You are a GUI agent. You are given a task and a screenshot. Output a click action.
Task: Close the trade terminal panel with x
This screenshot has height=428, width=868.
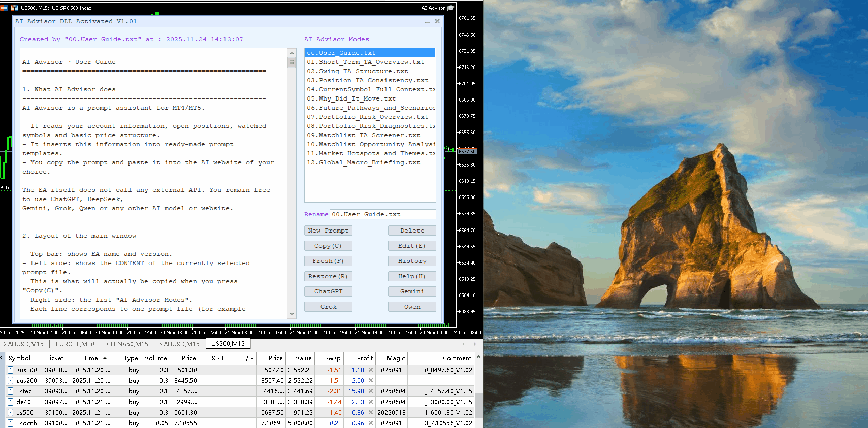(2, 358)
